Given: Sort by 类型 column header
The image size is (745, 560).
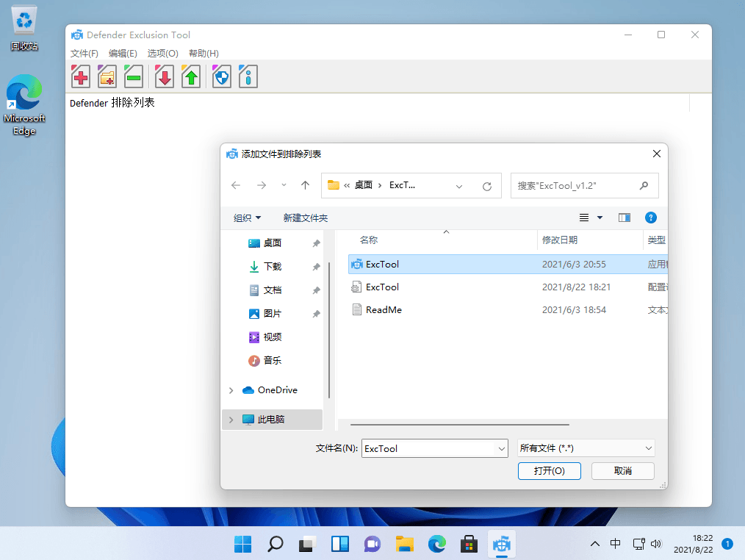Looking at the screenshot, I should coord(656,240).
